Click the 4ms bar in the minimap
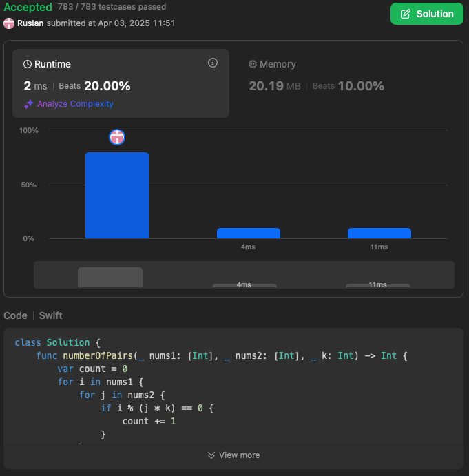469x476 pixels. click(244, 285)
